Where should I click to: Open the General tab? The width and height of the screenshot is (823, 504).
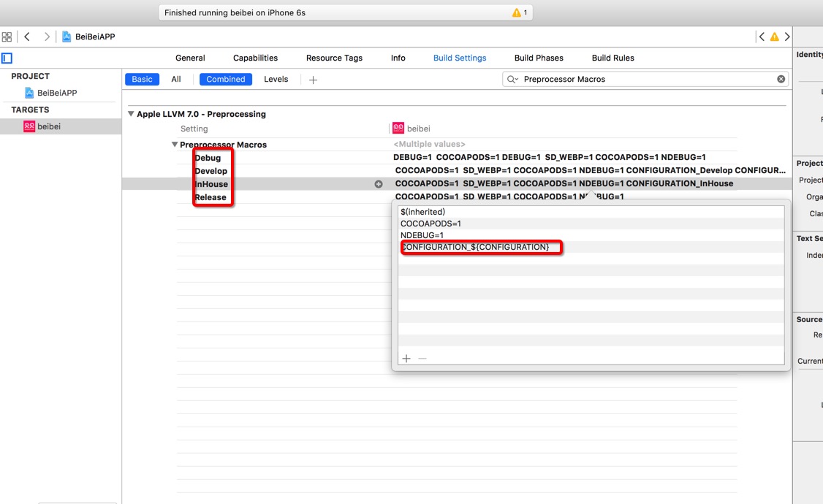pos(190,58)
